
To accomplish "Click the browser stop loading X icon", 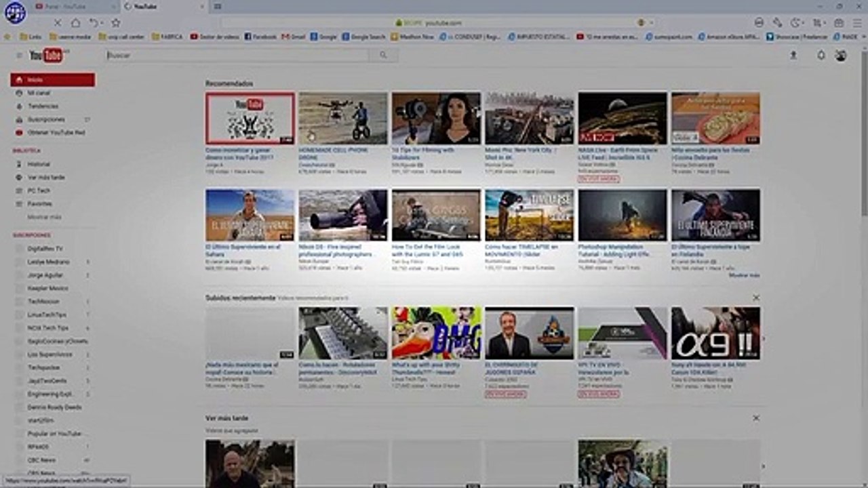I will (58, 22).
